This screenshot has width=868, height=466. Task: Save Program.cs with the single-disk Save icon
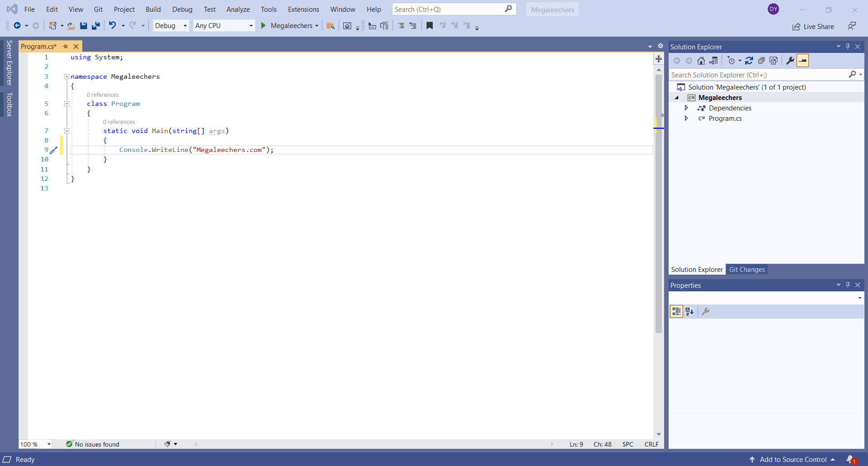click(84, 26)
